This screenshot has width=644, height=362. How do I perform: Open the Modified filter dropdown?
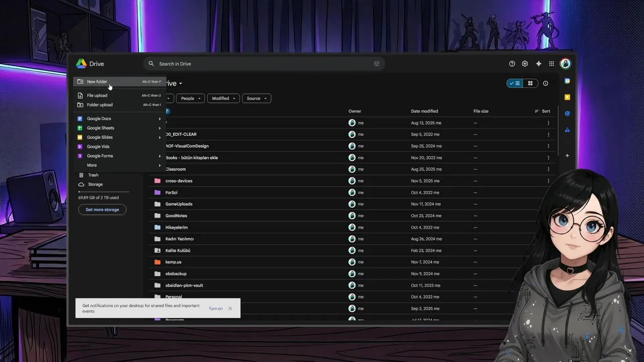pyautogui.click(x=223, y=99)
